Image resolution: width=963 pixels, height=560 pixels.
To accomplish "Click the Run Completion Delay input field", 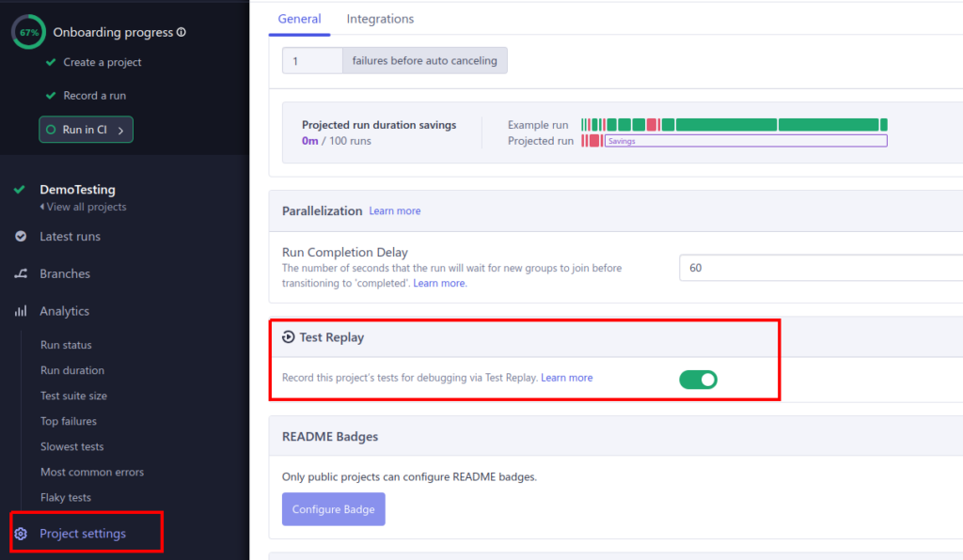I will [818, 268].
